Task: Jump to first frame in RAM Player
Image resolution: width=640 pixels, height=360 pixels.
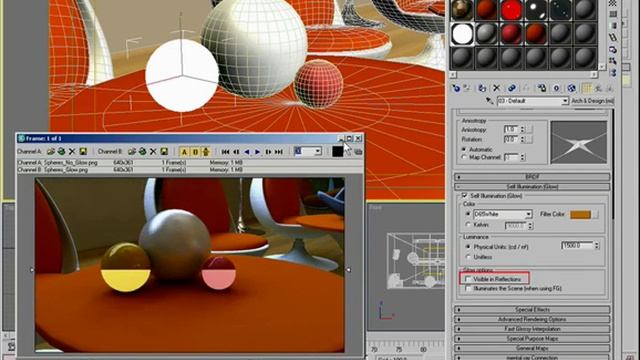Action: [x=225, y=152]
